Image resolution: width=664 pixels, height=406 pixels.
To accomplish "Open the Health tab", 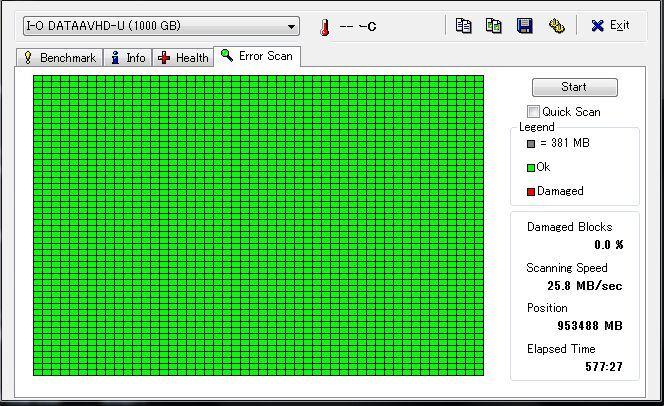I will coord(183,58).
